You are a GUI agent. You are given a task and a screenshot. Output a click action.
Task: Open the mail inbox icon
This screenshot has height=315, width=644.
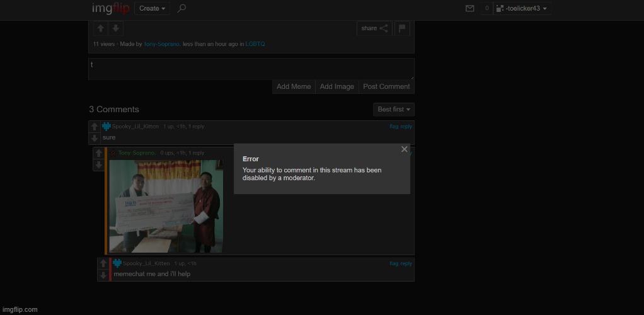469,9
